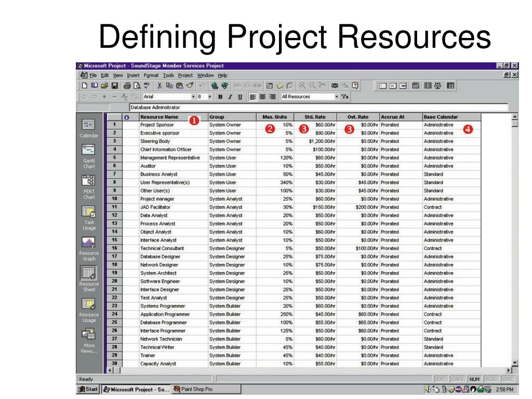Toggle Bold formatting
The height and width of the screenshot is (399, 532).
click(x=220, y=97)
